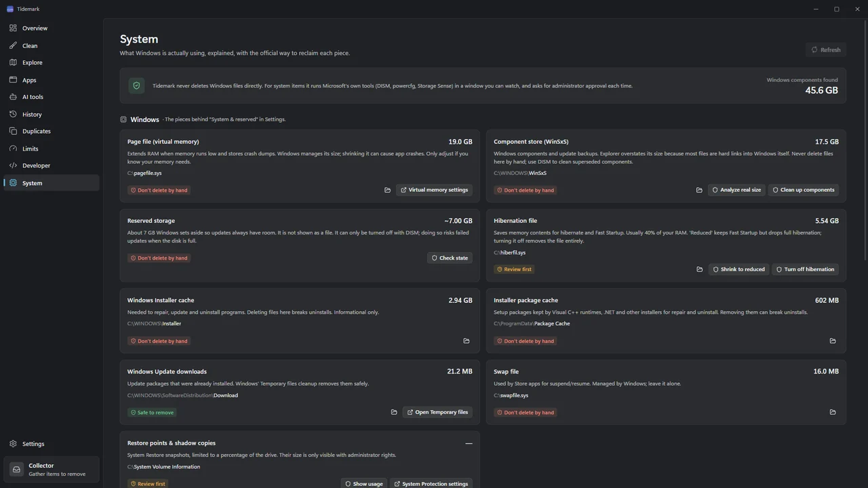868x488 pixels.
Task: Click the Apps briefcase icon
Action: (x=13, y=79)
